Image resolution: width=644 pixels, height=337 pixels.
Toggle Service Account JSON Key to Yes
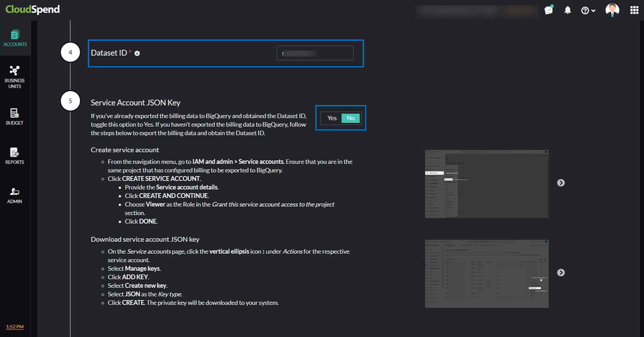(332, 118)
